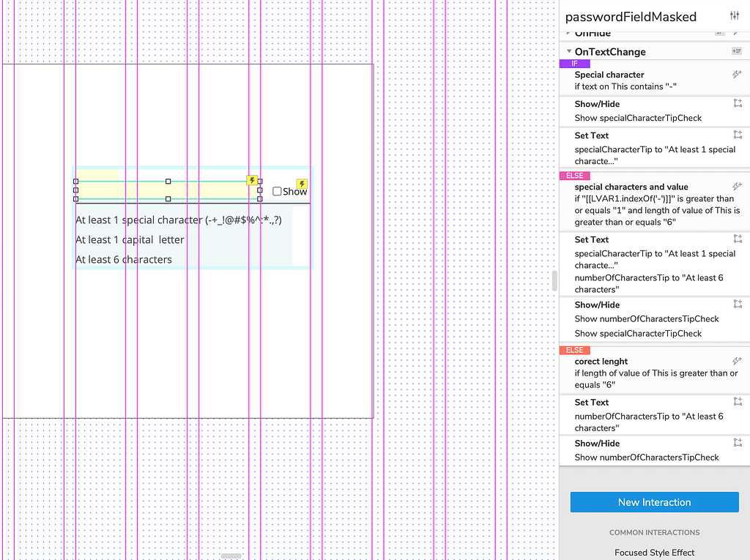Click the +IF icon on the OnTextChange event
Screen dimensions: 750x560
pos(736,51)
